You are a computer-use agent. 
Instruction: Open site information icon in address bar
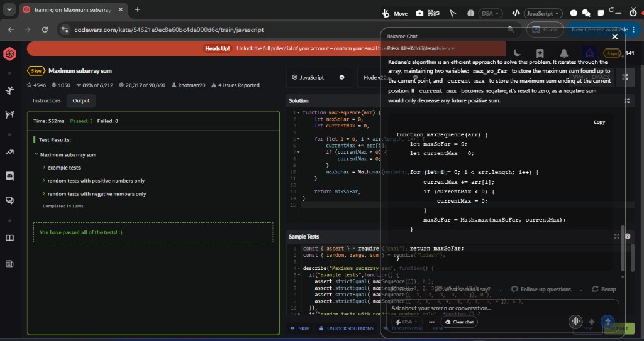pyautogui.click(x=65, y=30)
